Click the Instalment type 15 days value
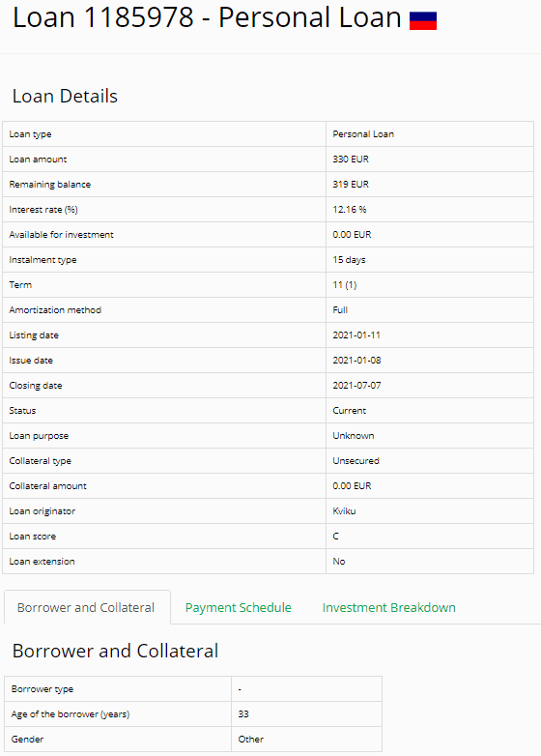The width and height of the screenshot is (541, 756). click(x=349, y=260)
